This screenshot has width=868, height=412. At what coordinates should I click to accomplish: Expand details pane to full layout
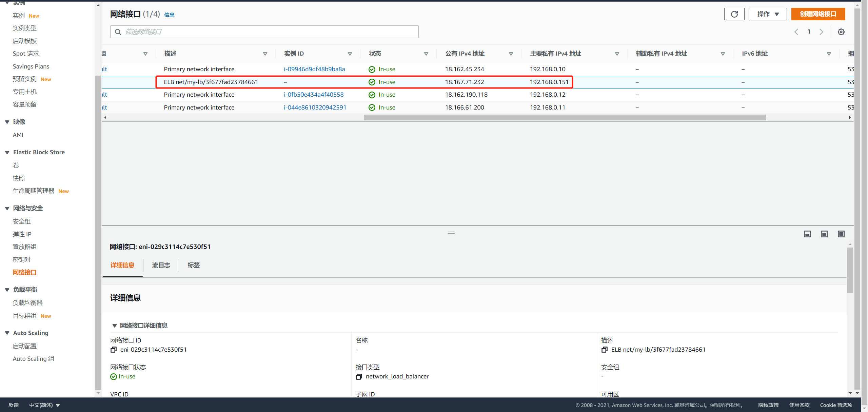[841, 234]
